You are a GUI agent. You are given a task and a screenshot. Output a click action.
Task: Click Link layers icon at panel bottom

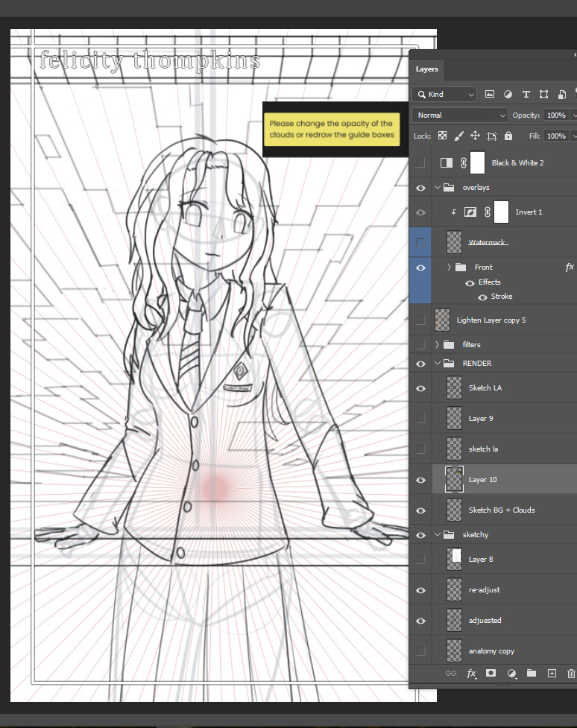[x=450, y=673]
